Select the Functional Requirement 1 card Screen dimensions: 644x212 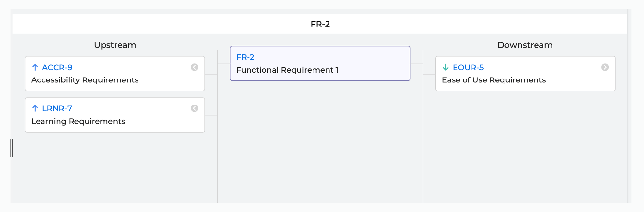(x=320, y=64)
